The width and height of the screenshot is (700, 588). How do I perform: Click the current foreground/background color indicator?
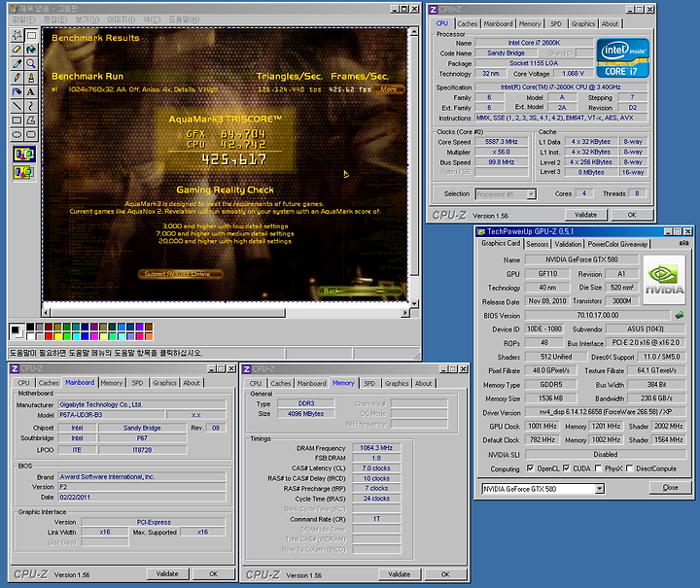click(x=17, y=331)
